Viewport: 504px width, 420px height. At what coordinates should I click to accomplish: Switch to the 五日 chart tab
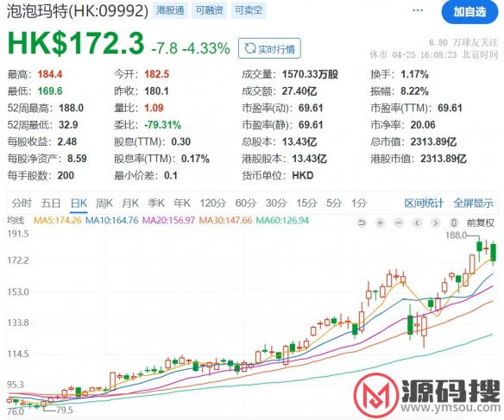51,203
